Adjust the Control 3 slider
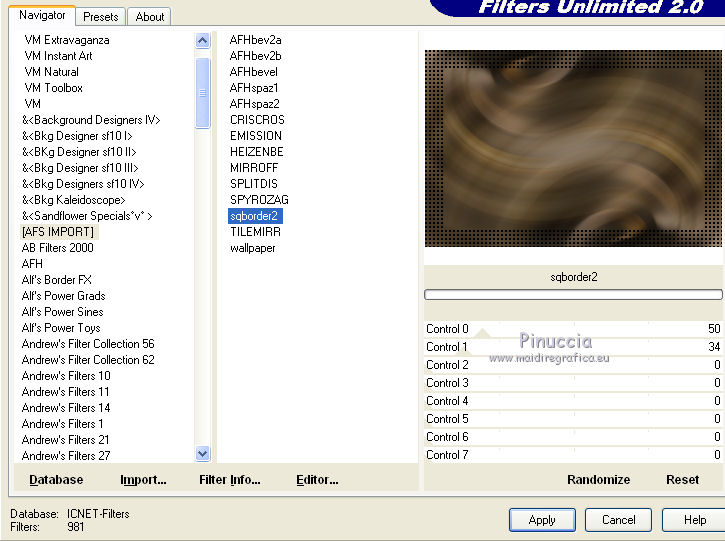The width and height of the screenshot is (725, 541). click(x=573, y=383)
